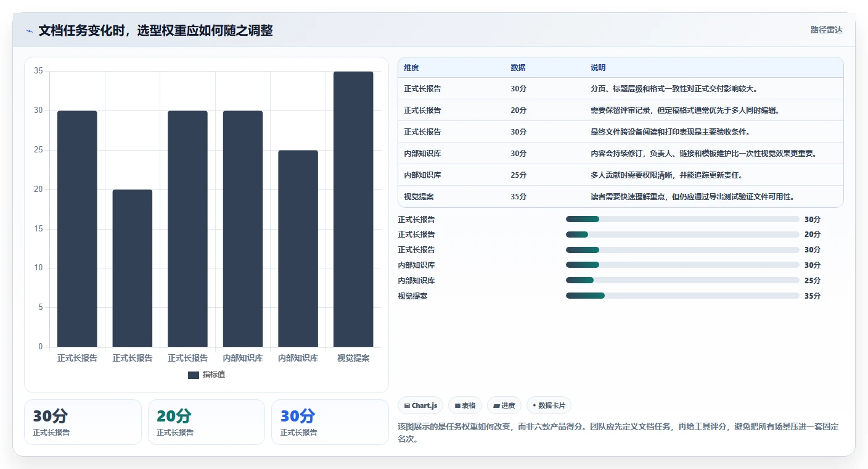Click the 25分 value beside the progress bar
Viewport: 868px width, 469px height.
(x=813, y=281)
